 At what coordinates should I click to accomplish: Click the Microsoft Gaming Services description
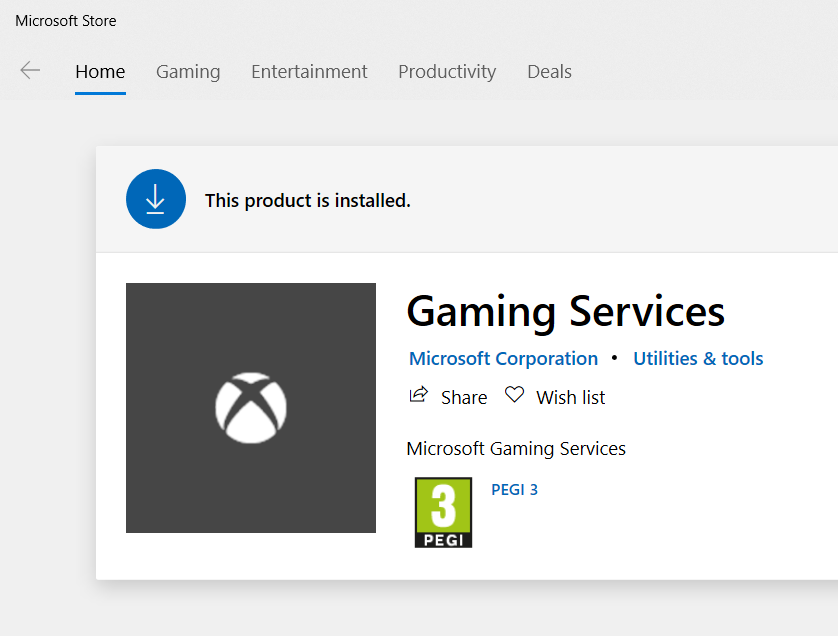(516, 448)
